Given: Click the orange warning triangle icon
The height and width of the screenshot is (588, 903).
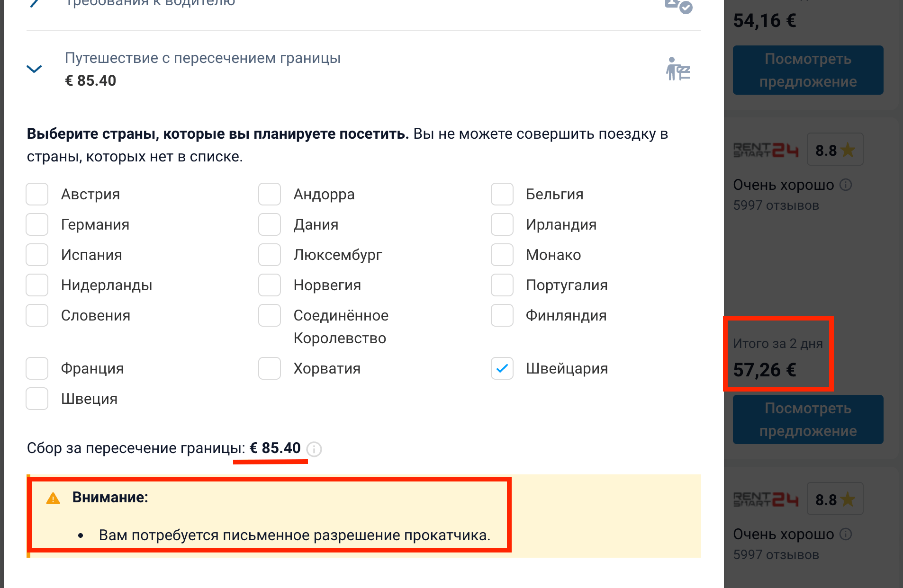Looking at the screenshot, I should click(53, 498).
